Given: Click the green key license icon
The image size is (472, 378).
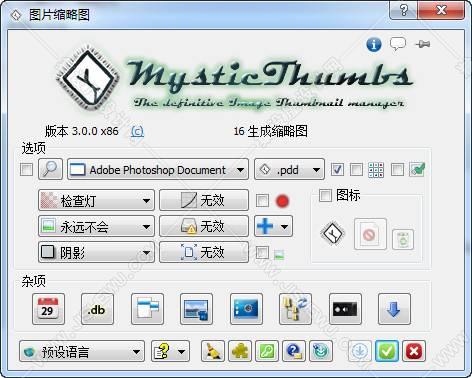Looking at the screenshot, I should [267, 351].
